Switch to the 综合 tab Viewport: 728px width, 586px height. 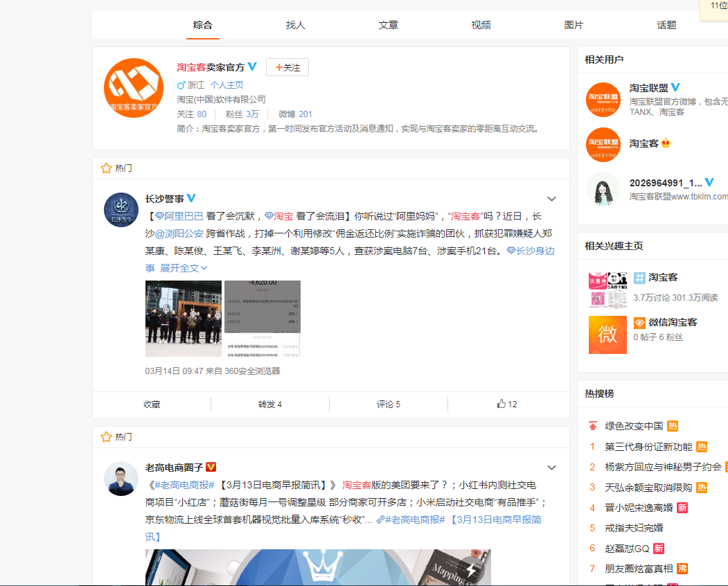pos(202,25)
